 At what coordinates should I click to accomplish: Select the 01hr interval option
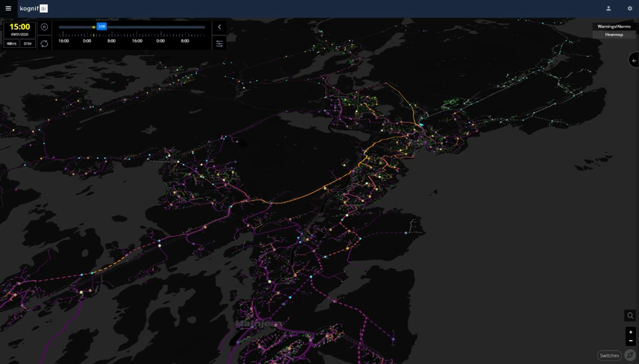click(x=28, y=43)
